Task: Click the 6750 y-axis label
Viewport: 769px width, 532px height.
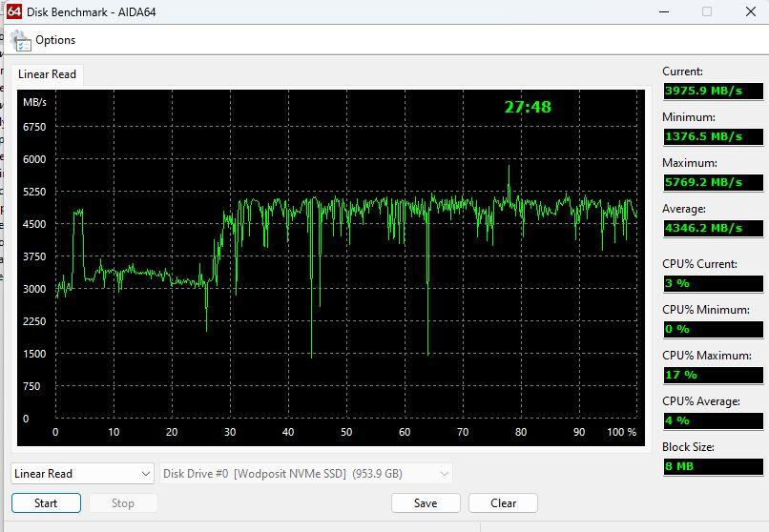Action: click(x=34, y=127)
